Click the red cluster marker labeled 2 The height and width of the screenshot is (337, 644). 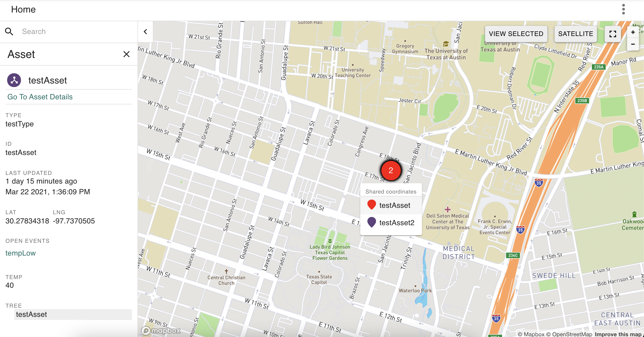click(x=391, y=171)
